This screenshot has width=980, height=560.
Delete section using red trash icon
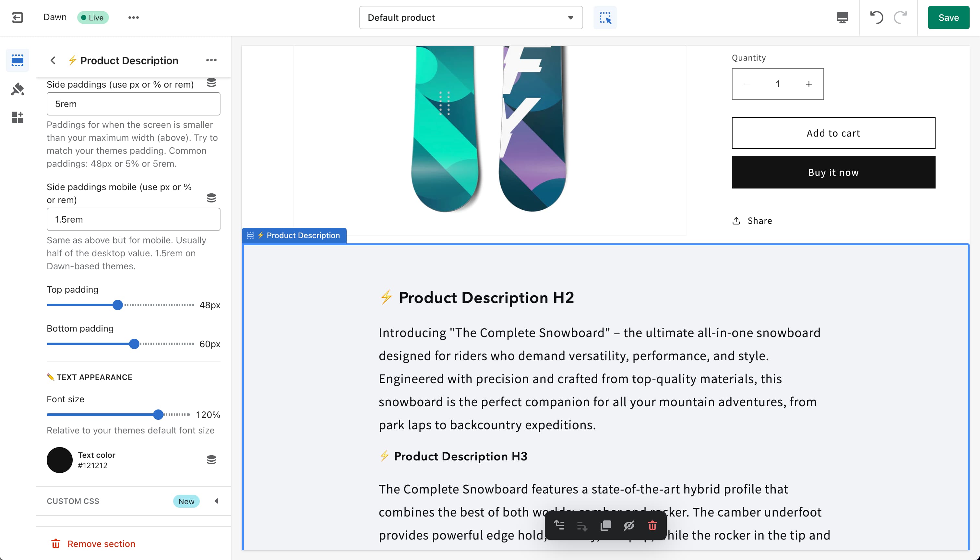point(652,526)
